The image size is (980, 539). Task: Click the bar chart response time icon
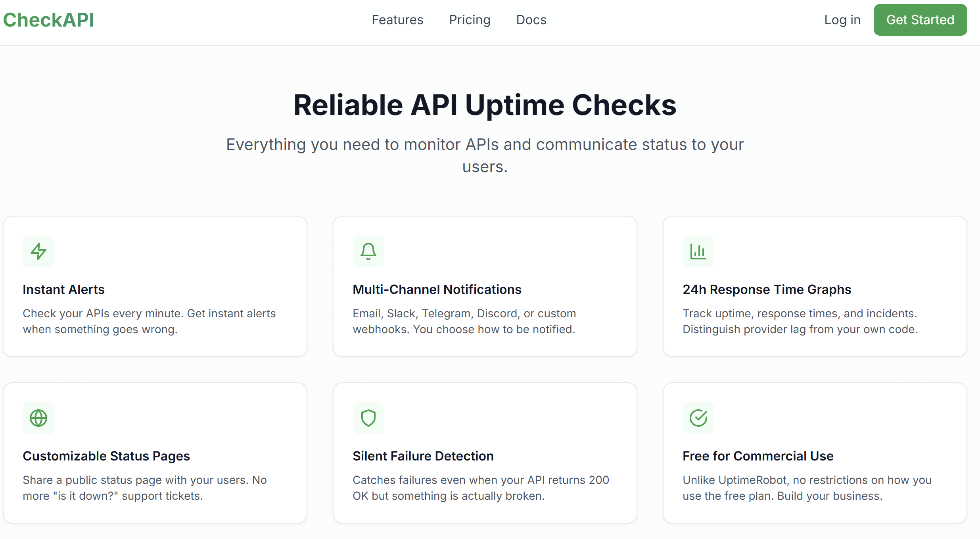point(698,251)
